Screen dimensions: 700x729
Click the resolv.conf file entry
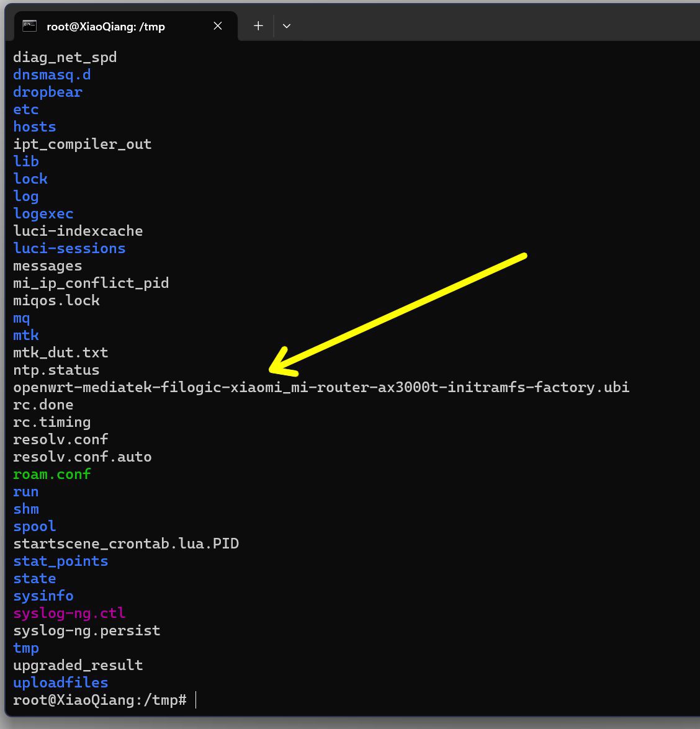tap(60, 440)
